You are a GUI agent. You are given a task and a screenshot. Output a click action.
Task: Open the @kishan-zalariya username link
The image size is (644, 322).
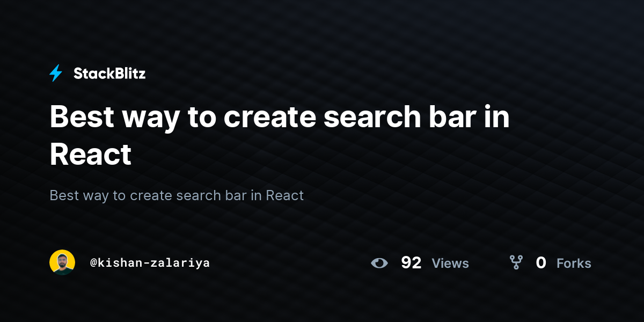click(150, 263)
